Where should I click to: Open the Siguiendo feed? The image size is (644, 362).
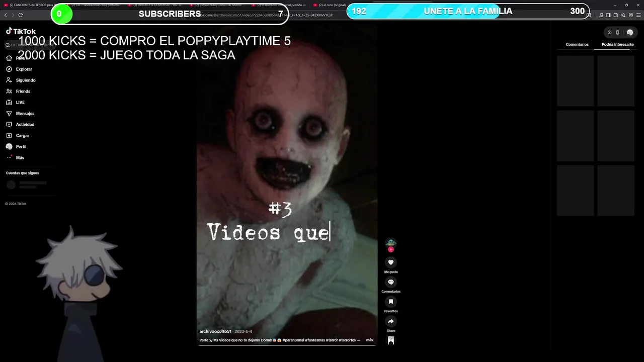pos(21,80)
